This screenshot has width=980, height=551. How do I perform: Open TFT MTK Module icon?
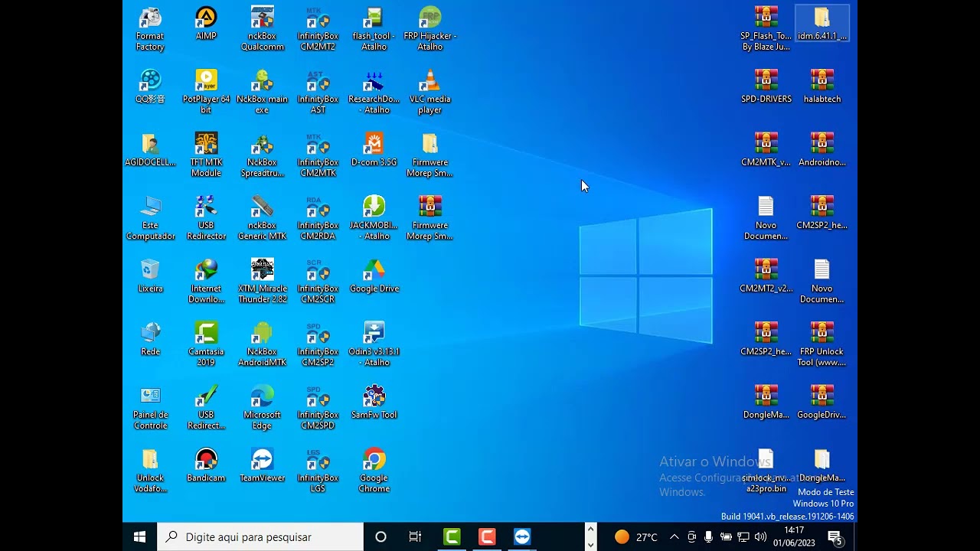[206, 155]
